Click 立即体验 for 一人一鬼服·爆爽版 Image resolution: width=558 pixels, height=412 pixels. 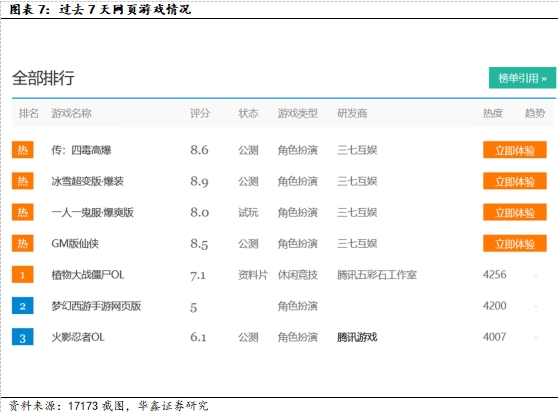click(x=515, y=212)
